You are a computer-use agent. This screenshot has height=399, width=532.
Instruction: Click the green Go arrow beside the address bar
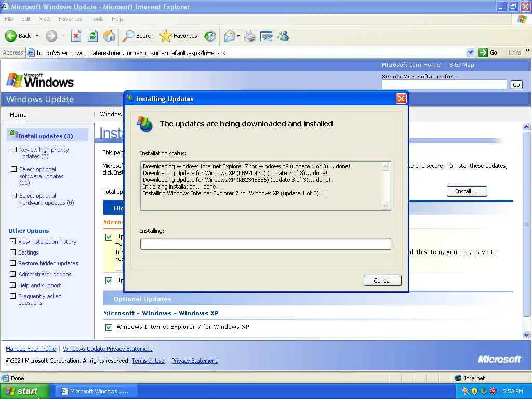[483, 52]
